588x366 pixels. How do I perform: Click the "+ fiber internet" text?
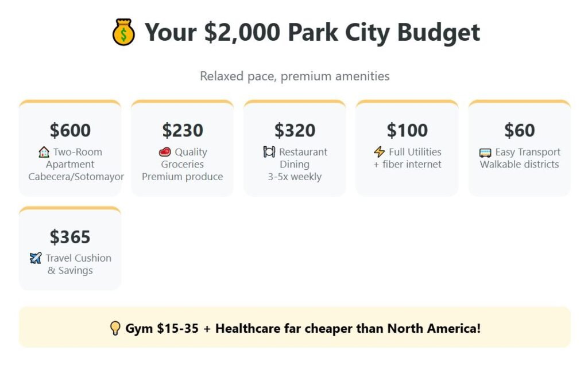(x=407, y=164)
